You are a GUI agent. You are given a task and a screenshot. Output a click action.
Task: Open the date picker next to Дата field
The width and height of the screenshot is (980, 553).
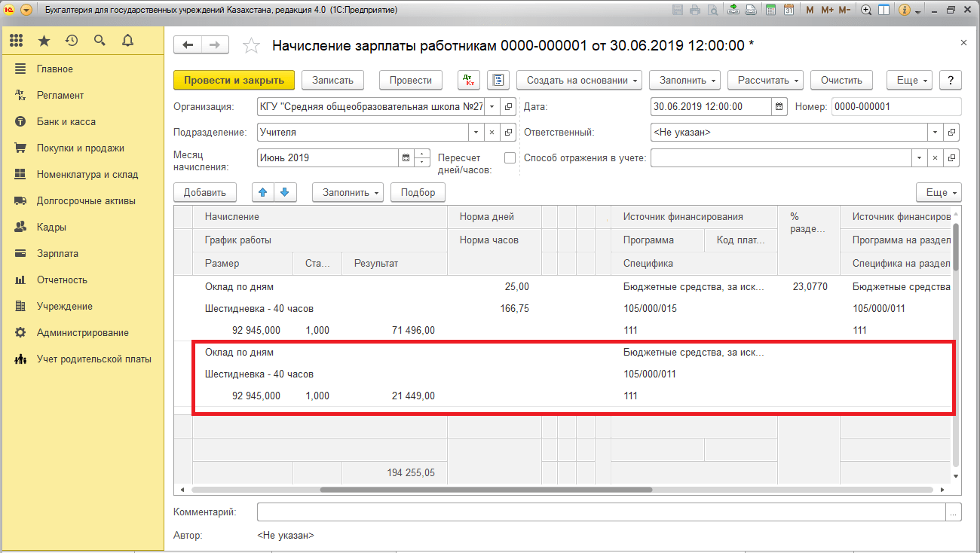coord(779,106)
